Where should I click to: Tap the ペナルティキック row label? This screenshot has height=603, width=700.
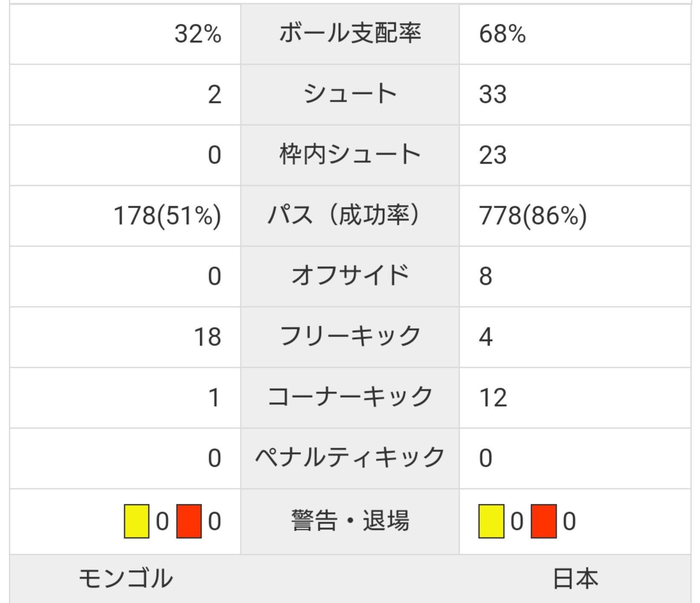350,458
